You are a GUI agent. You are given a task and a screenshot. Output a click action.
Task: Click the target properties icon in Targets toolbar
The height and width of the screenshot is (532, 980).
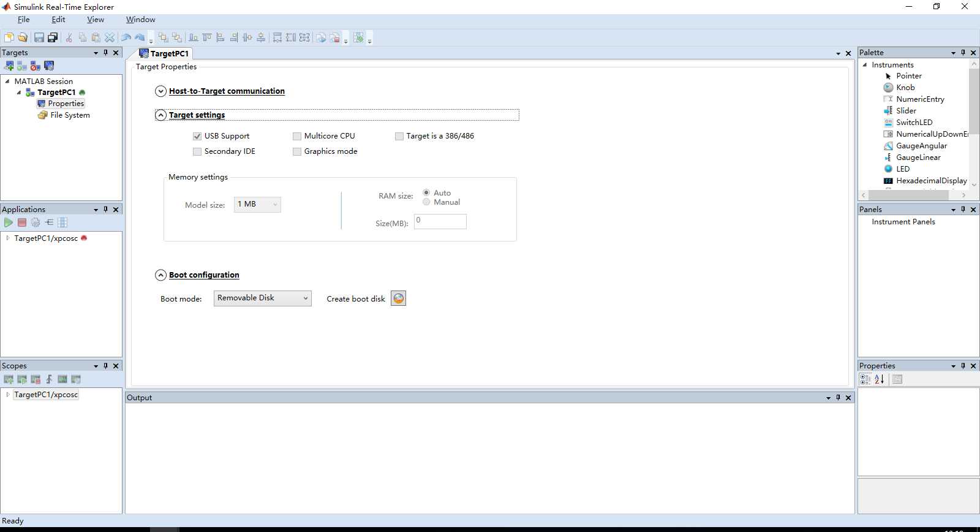[49, 66]
